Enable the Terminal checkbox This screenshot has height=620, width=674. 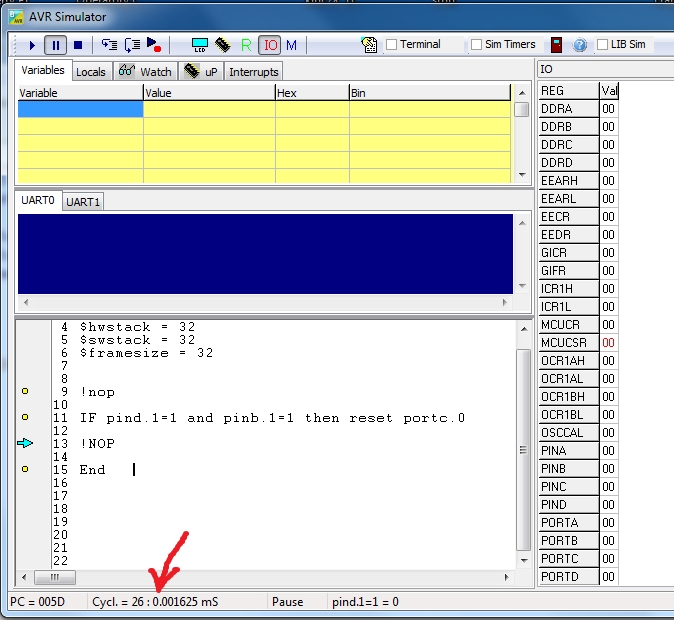391,44
